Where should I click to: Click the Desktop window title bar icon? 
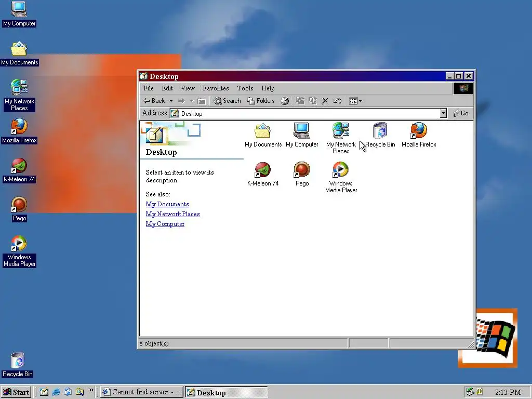(x=144, y=76)
